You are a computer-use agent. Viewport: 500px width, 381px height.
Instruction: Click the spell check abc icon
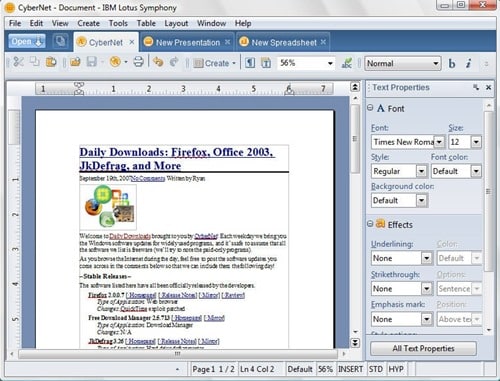(347, 63)
